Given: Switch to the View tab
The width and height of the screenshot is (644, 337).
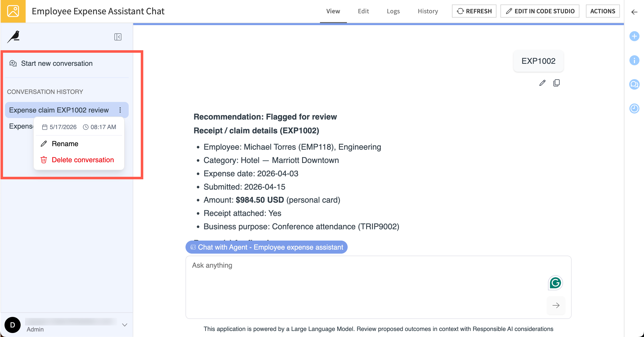Looking at the screenshot, I should point(333,11).
